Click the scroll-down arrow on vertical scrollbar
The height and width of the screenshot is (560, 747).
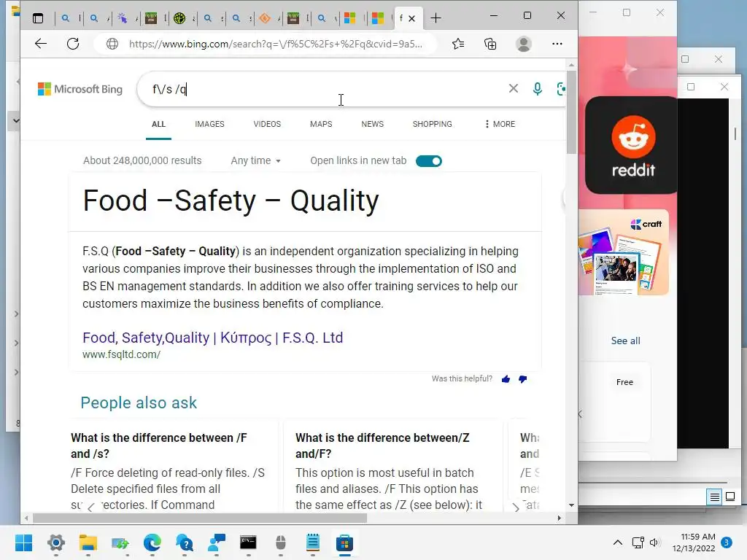tap(571, 505)
